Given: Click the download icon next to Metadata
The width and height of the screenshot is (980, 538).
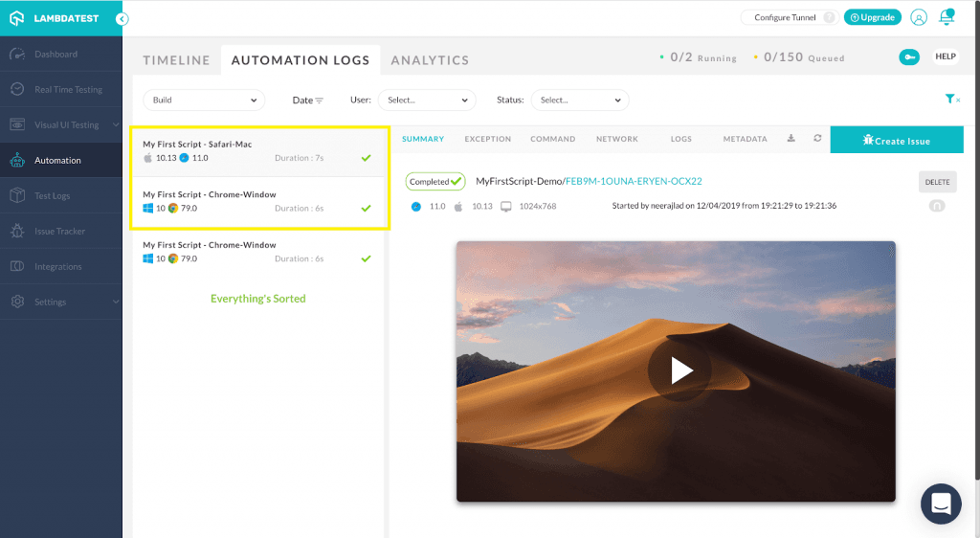Looking at the screenshot, I should [791, 139].
